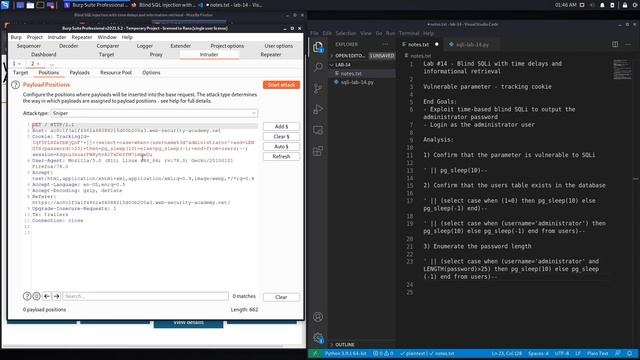Open file manager launcher in top taskbar
Screen dimensions: 640x360
30,5
